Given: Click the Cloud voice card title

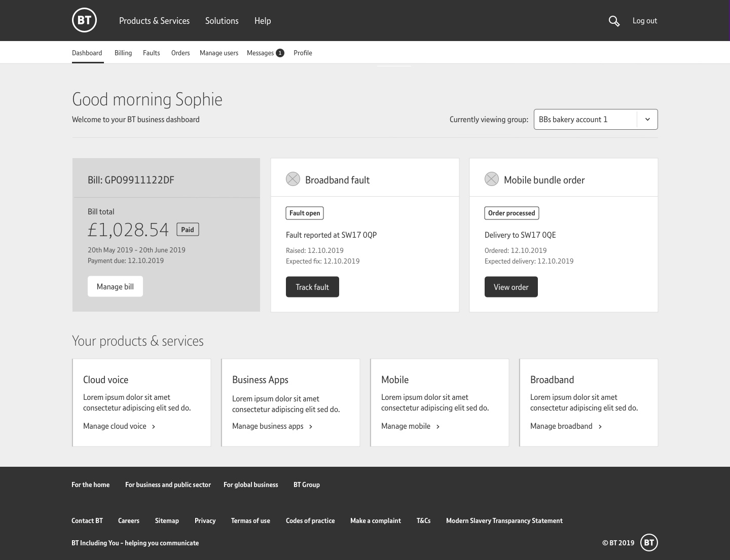Looking at the screenshot, I should point(105,380).
